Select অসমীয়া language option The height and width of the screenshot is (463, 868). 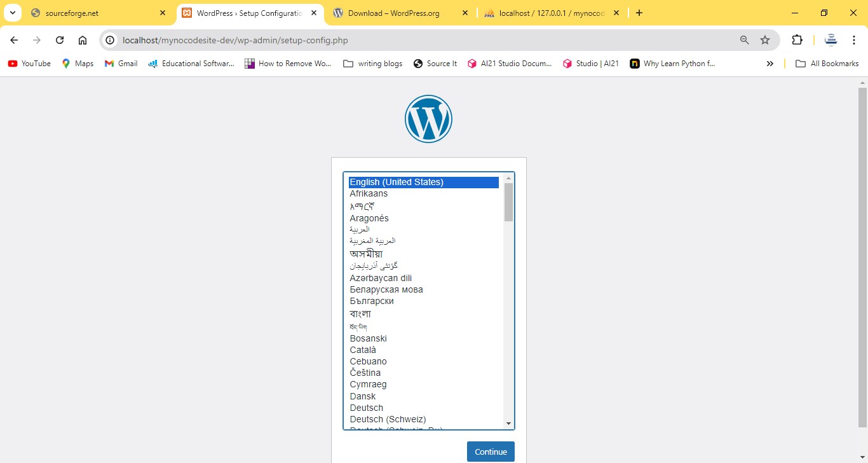(x=424, y=254)
